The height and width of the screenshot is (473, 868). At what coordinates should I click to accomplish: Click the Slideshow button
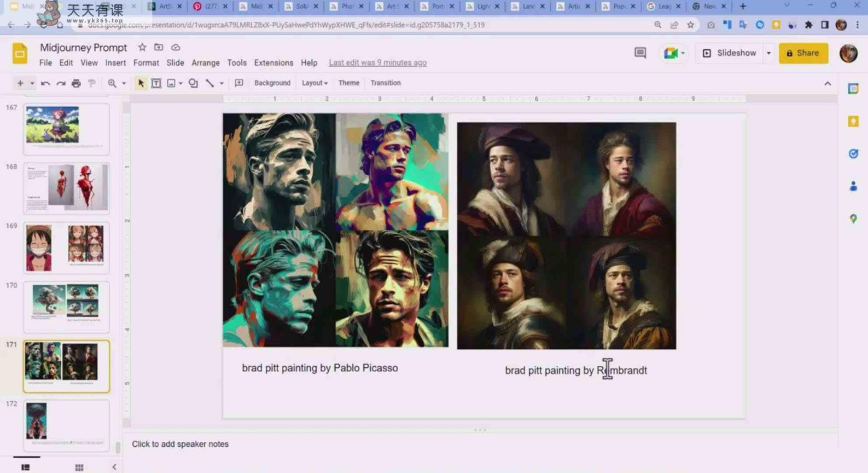(x=729, y=53)
